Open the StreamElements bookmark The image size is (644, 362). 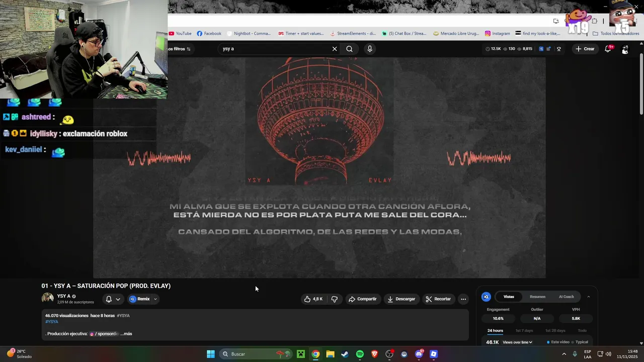pos(353,34)
